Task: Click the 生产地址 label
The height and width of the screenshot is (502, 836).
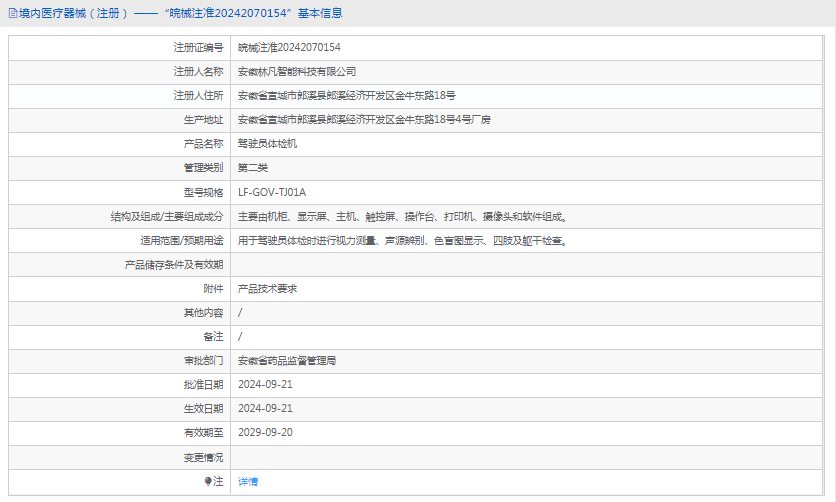Action: 204,119
